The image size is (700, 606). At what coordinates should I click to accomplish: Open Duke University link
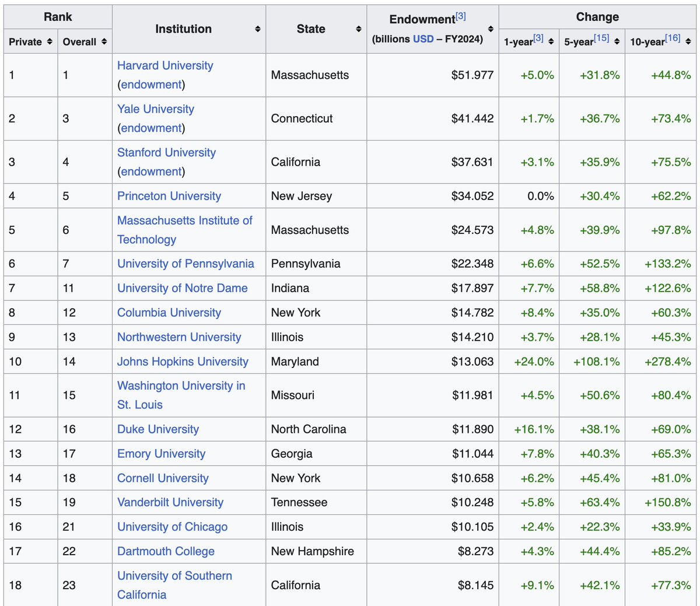pyautogui.click(x=158, y=429)
